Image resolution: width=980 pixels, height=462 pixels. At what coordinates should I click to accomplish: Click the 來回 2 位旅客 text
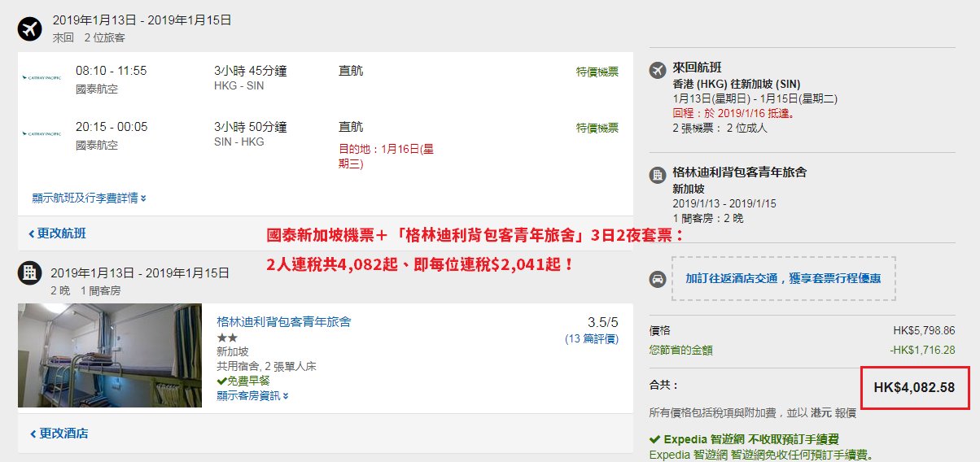89,37
